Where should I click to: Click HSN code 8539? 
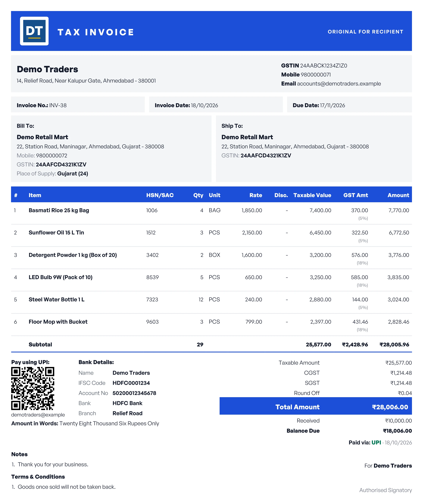tap(152, 277)
